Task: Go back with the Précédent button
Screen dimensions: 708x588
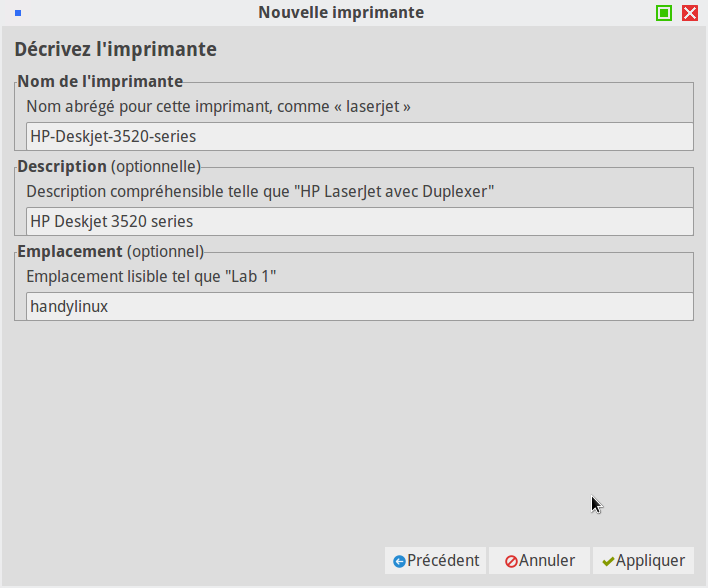Action: (x=436, y=561)
